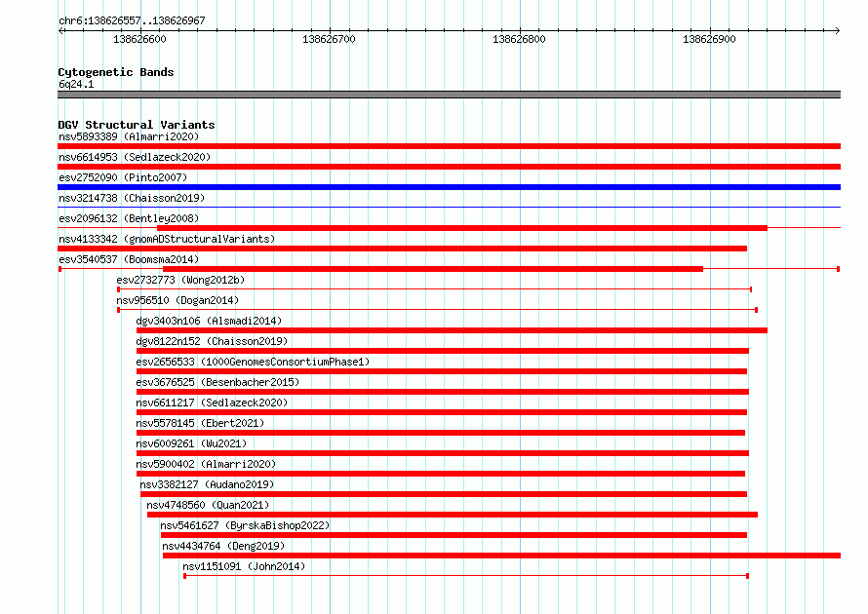Screen dimensions: 868x614
Task: Click the DGV Structural Variants track title
Action: coord(137,125)
